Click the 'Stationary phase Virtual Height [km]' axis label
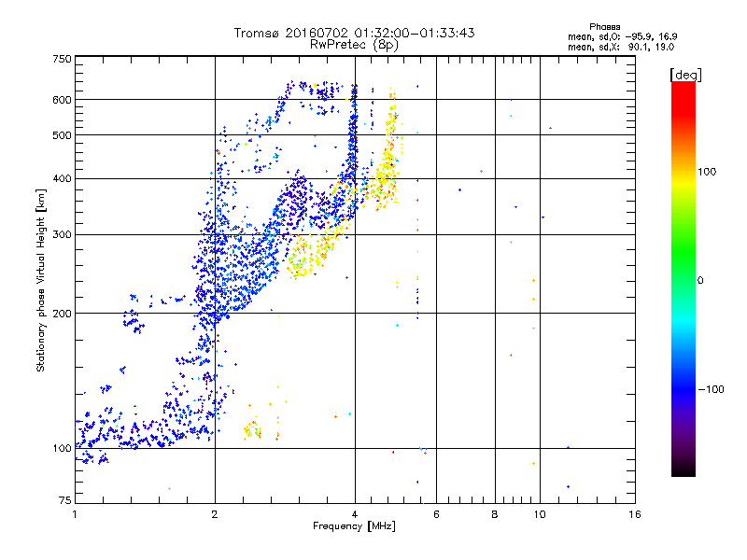The height and width of the screenshot is (560, 747). 40,280
